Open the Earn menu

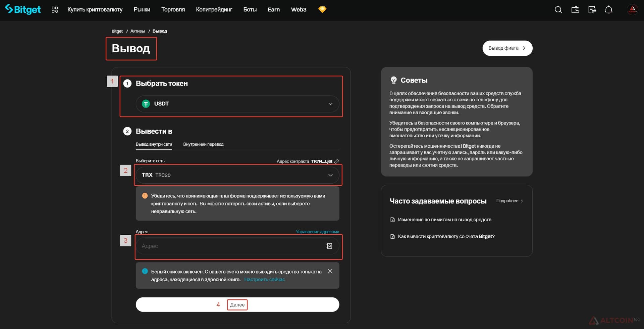click(274, 9)
